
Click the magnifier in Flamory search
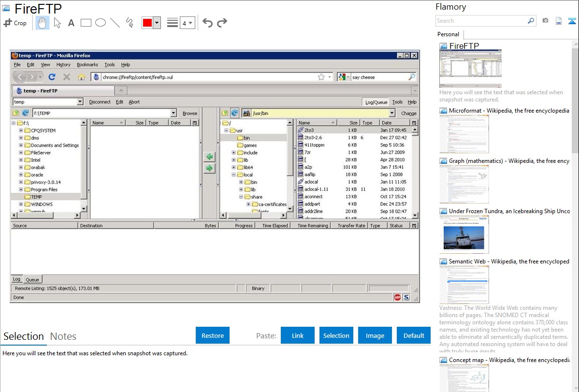pos(531,21)
